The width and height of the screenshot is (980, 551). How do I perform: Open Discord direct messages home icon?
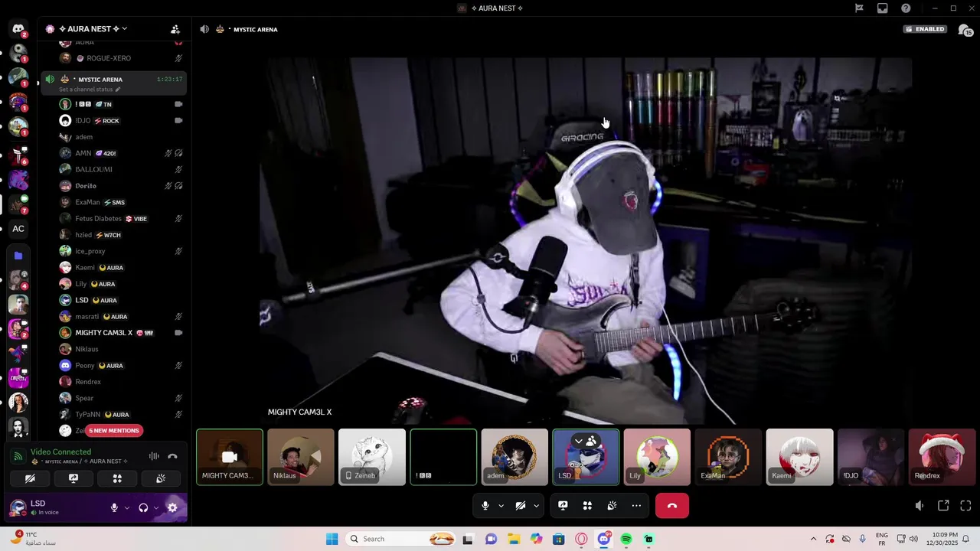(18, 29)
